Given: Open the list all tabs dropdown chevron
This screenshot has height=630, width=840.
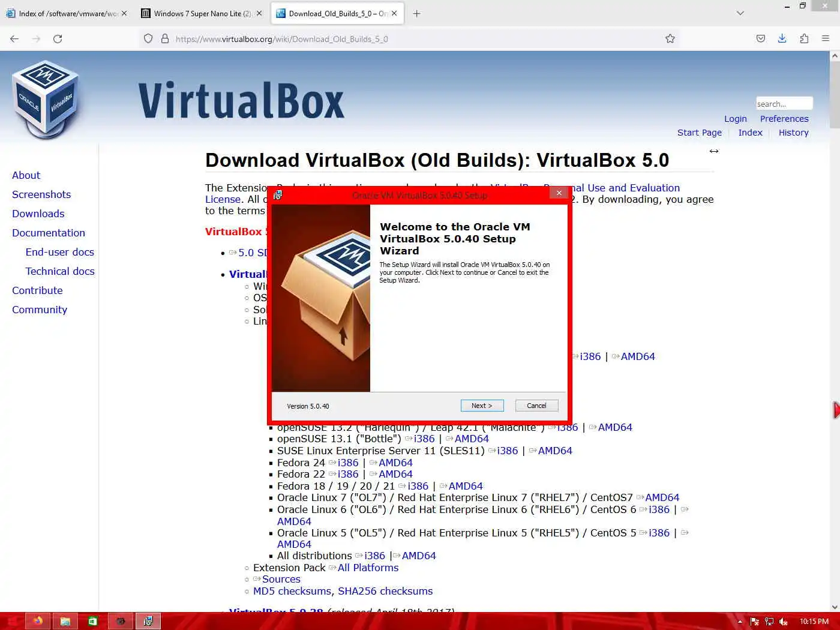Looking at the screenshot, I should pos(740,13).
